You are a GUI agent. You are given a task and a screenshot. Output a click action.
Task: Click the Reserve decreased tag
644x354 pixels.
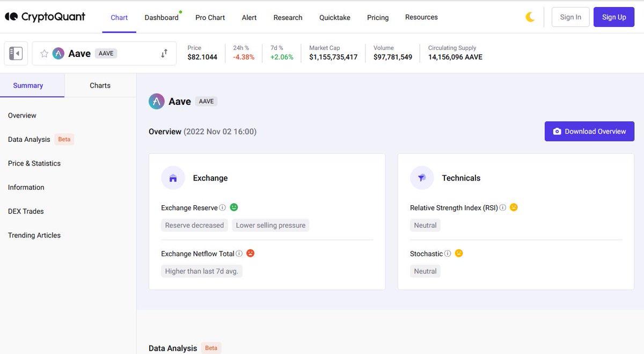[194, 225]
